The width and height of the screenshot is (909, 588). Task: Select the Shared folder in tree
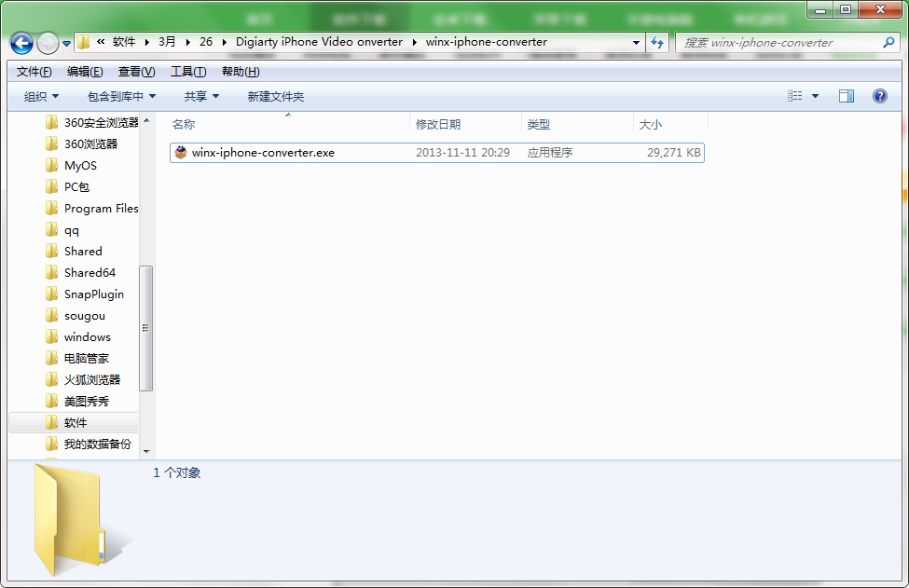point(74,252)
